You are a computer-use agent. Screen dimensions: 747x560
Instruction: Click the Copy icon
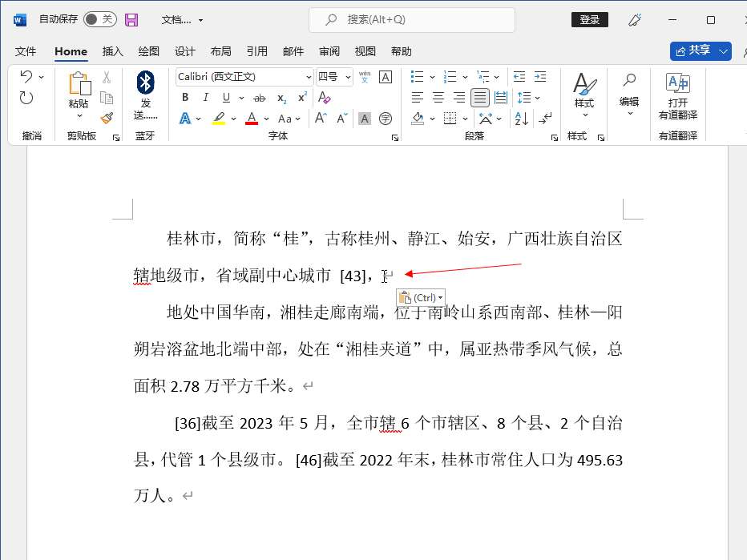pos(107,98)
